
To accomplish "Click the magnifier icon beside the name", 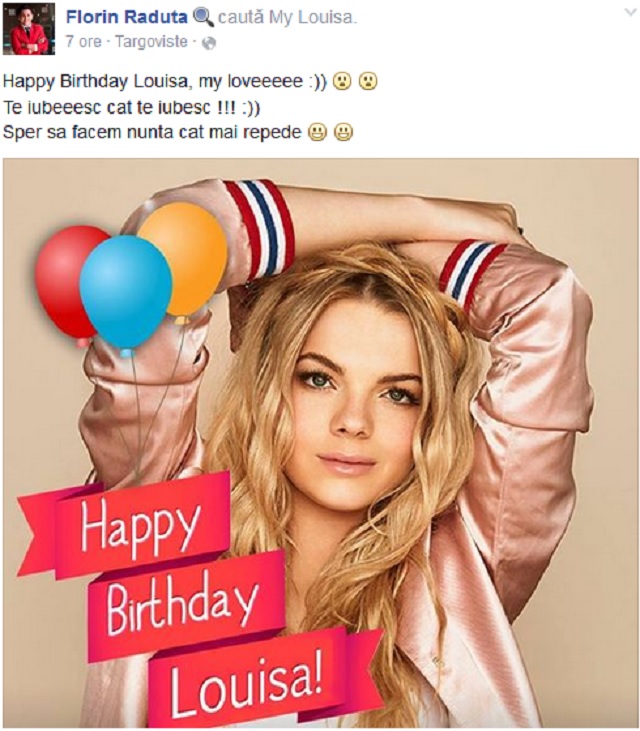I will tap(203, 17).
